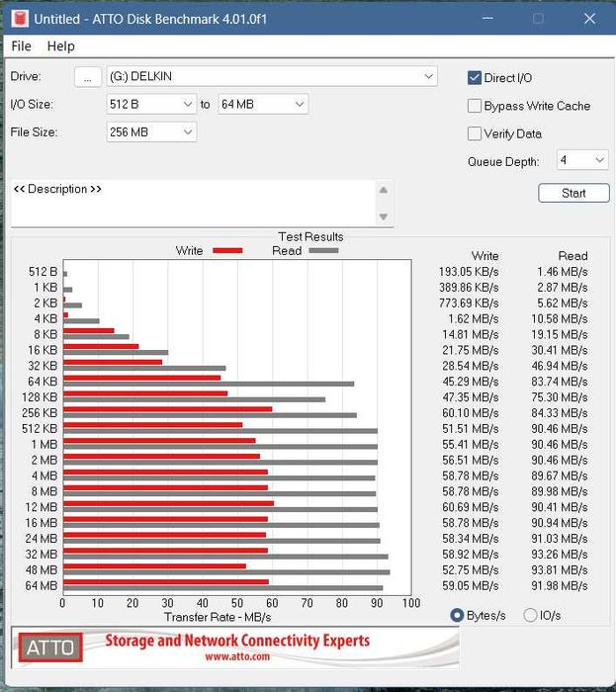
Task: Minimize the ATTO Disk Benchmark window
Action: pos(487,19)
